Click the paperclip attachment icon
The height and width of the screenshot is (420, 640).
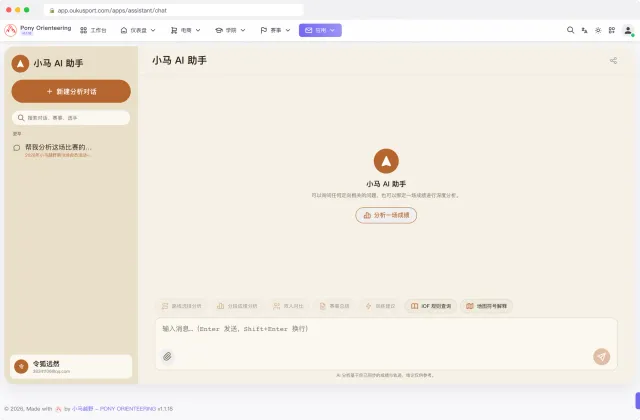pyautogui.click(x=167, y=356)
